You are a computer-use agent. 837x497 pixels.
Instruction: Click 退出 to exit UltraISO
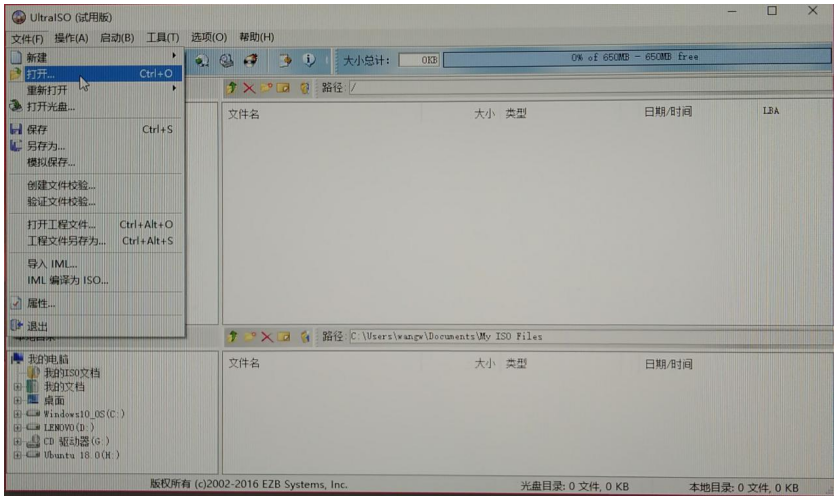[96, 326]
